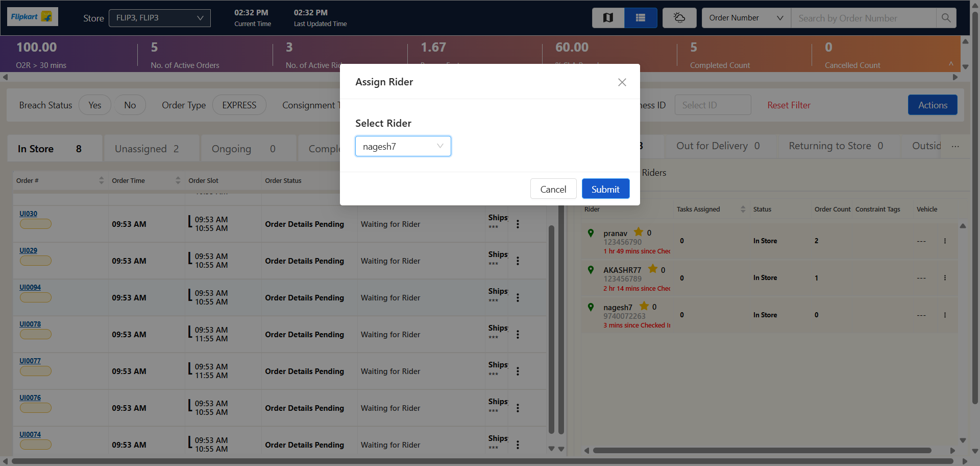Click the riders panel horizontal scrollbar

pos(762,451)
